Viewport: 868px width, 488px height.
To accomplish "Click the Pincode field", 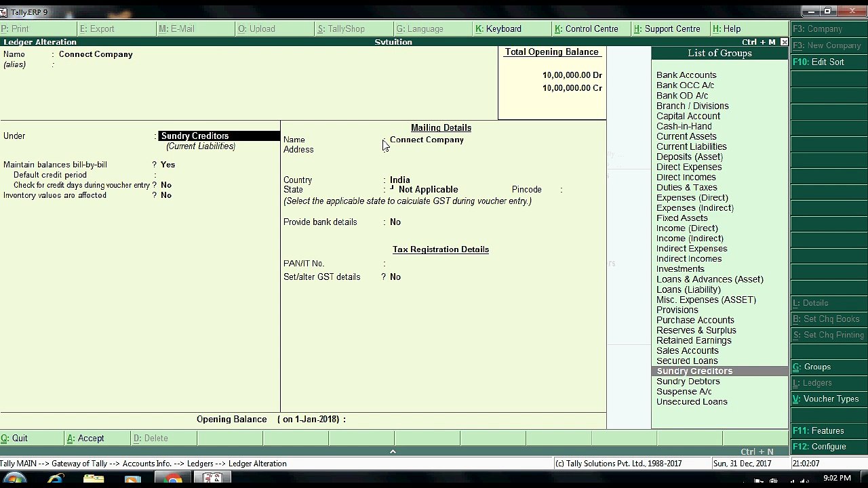I will (x=583, y=190).
